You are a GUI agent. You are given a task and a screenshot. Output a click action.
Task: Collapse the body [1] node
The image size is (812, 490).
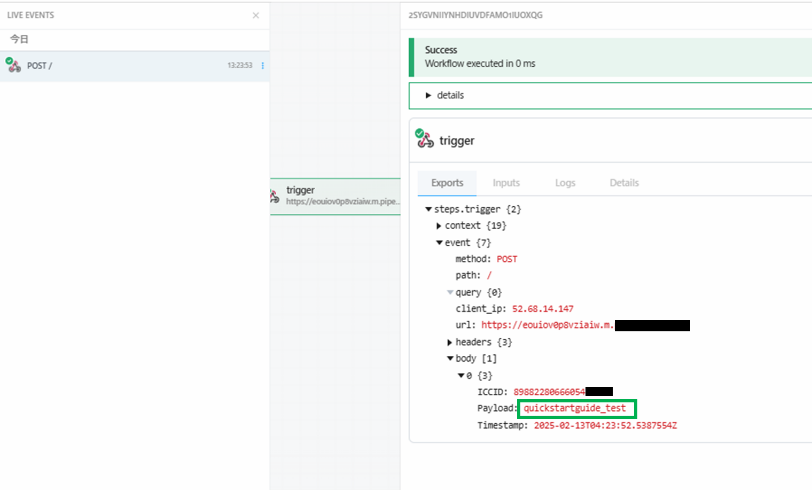click(x=450, y=358)
